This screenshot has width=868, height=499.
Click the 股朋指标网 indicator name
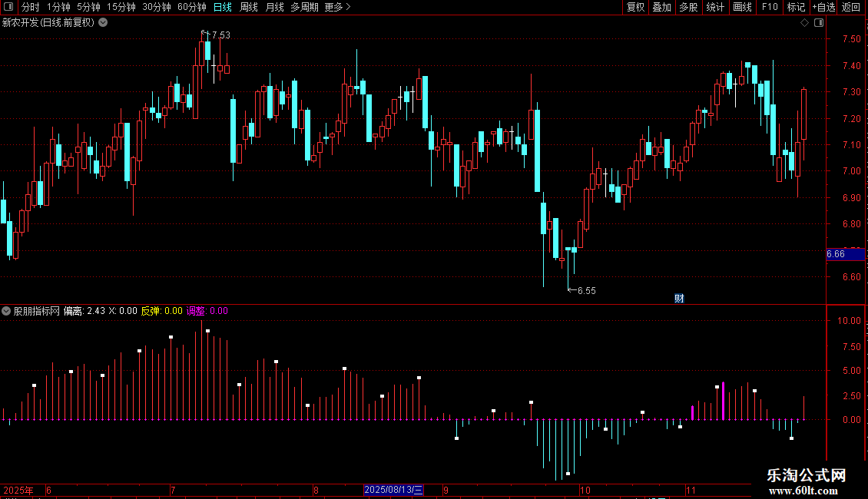pos(37,311)
